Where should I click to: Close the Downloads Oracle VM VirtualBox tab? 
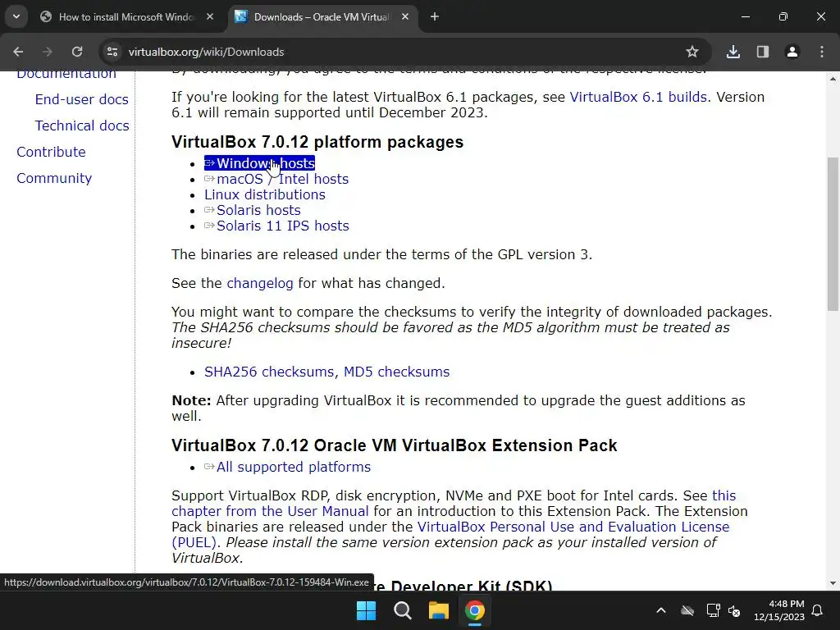[x=405, y=16]
